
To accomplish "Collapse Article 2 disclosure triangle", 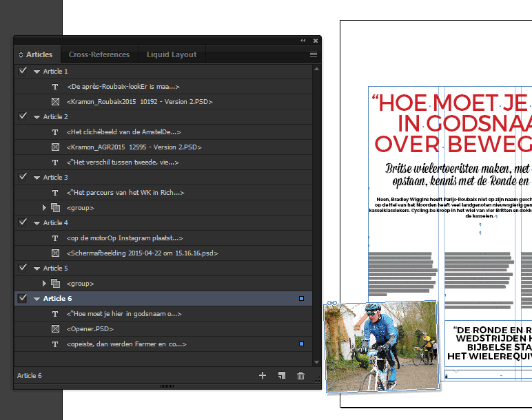I will tap(37, 117).
